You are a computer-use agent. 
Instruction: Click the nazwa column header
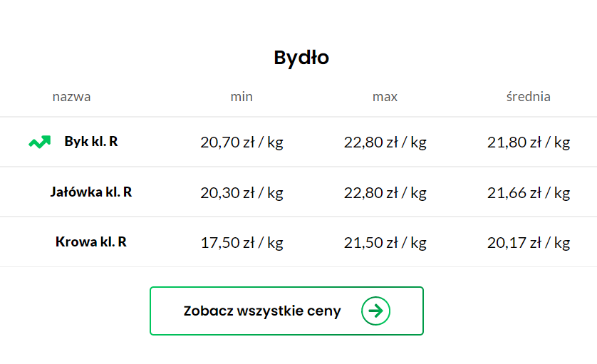coord(71,97)
